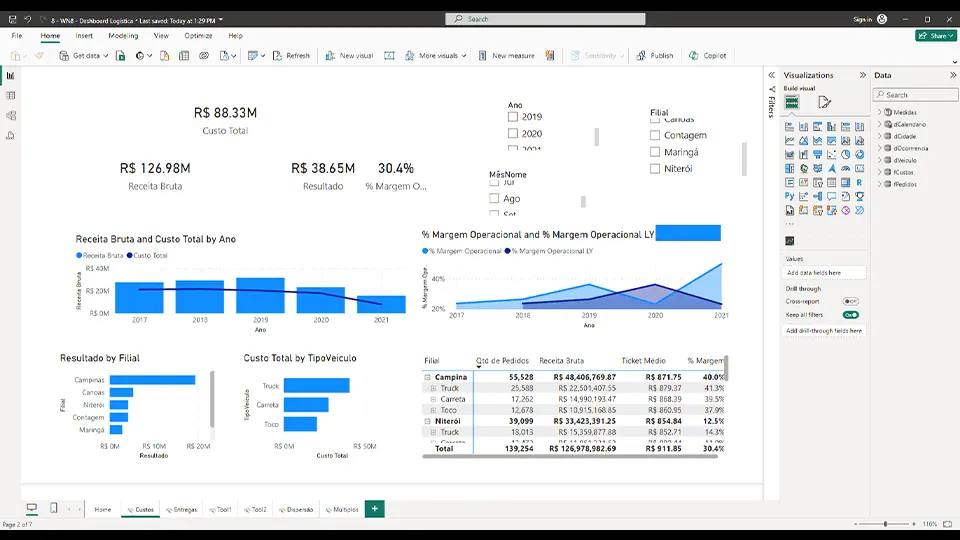Image resolution: width=960 pixels, height=540 pixels.
Task: Adjust the zoom slider in status bar
Action: [x=885, y=524]
